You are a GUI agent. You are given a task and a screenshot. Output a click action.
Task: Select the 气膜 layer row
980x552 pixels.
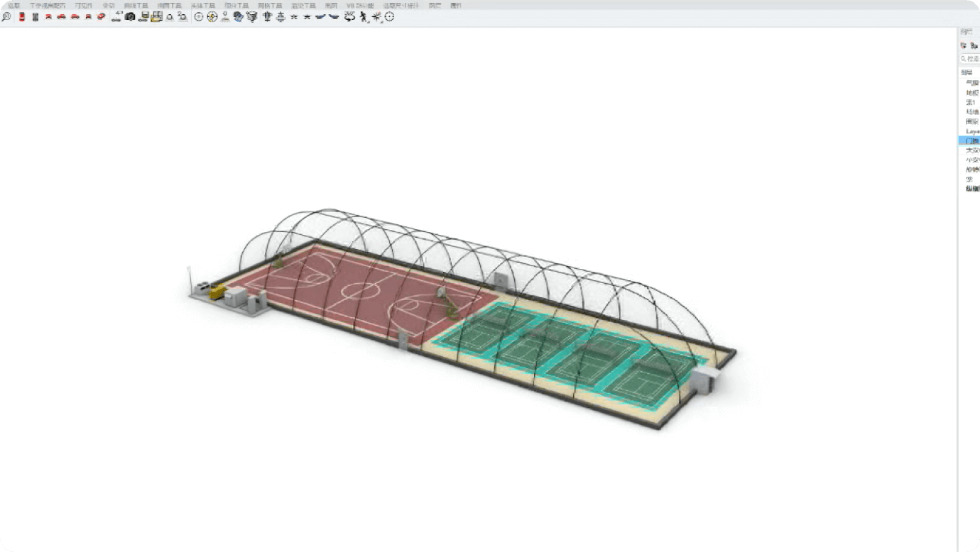(x=969, y=83)
